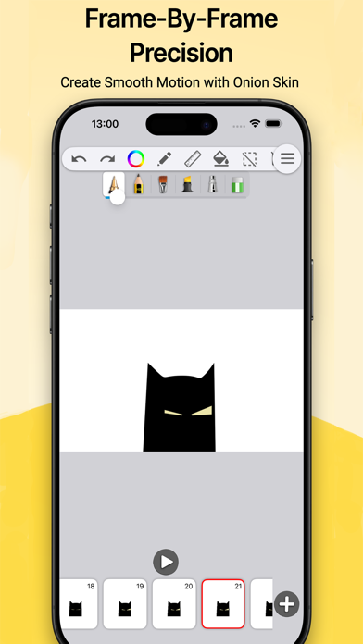
Task: Open the hamburger menu button
Action: (287, 158)
